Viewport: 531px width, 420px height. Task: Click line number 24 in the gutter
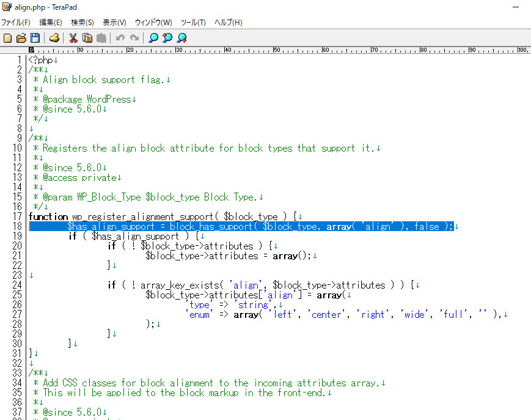(x=17, y=285)
